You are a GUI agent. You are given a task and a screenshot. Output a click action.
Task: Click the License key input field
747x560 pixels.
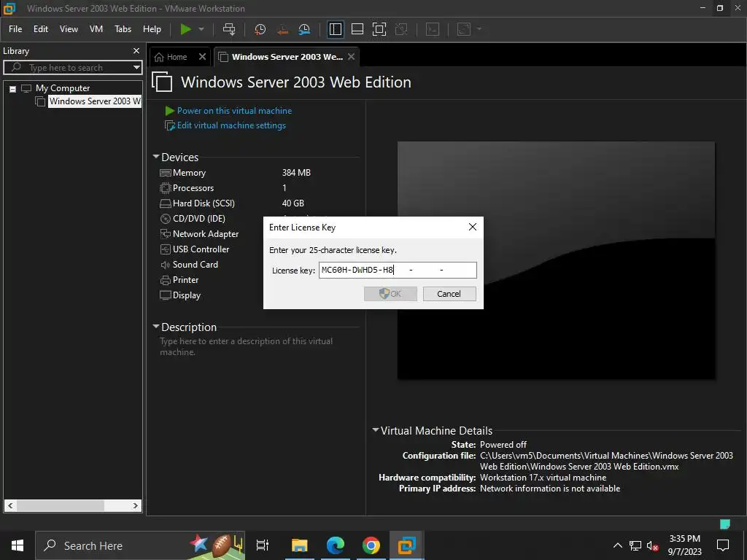398,270
